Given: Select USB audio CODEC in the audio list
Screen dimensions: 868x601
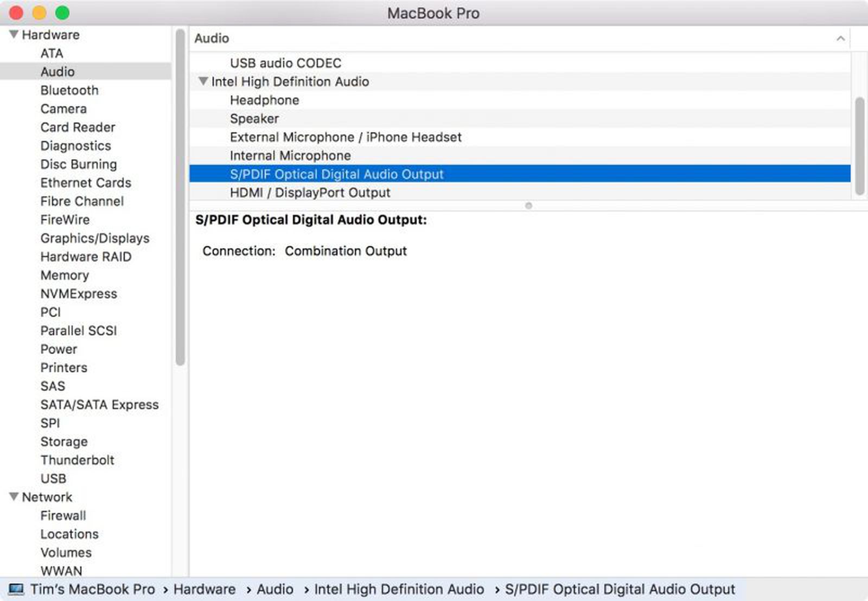Looking at the screenshot, I should click(285, 63).
